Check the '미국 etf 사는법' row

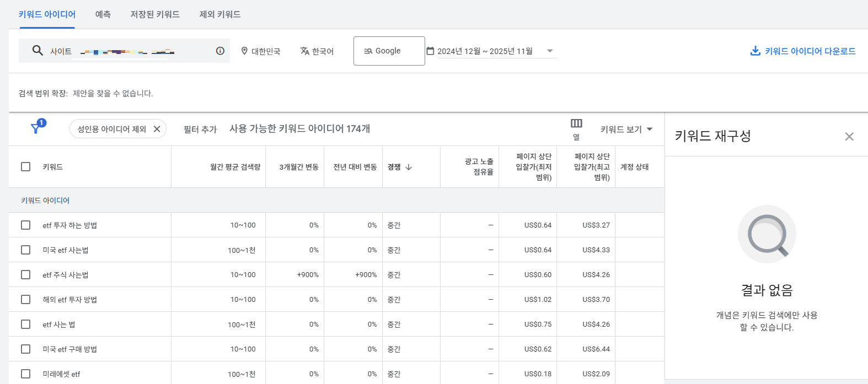tap(25, 250)
